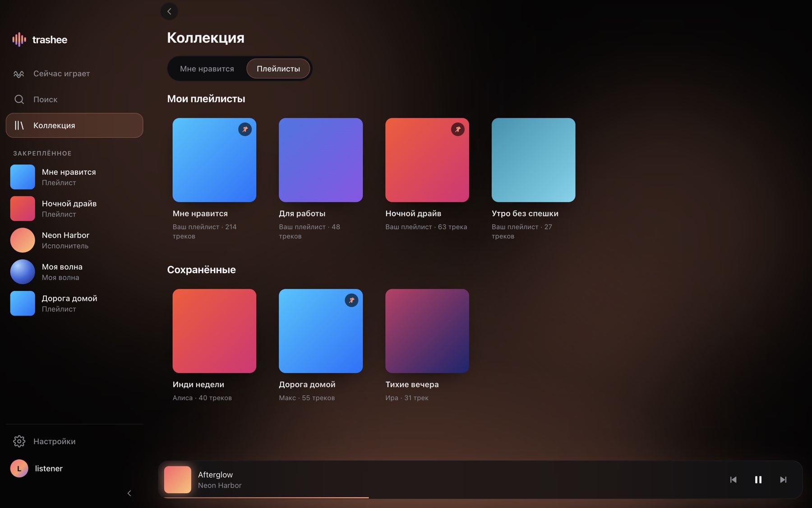812x508 pixels.
Task: Open the Now Playing wave icon
Action: click(18, 74)
